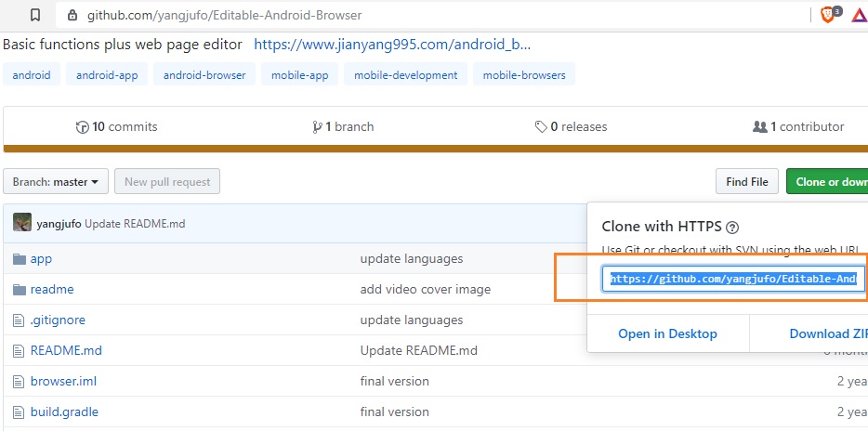Open the readme folder link
The width and height of the screenshot is (868, 431).
point(52,290)
